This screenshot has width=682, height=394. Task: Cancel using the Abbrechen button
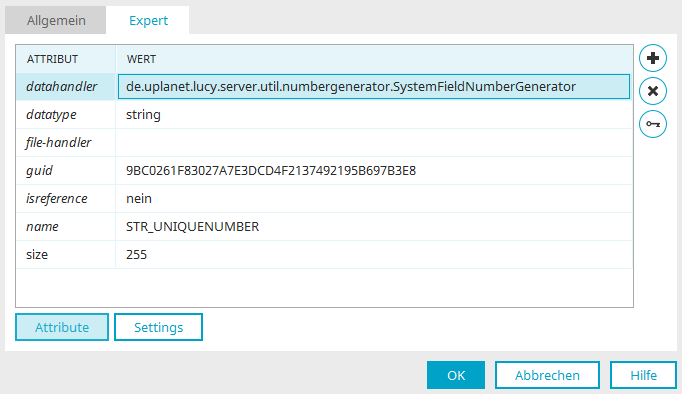(x=547, y=375)
